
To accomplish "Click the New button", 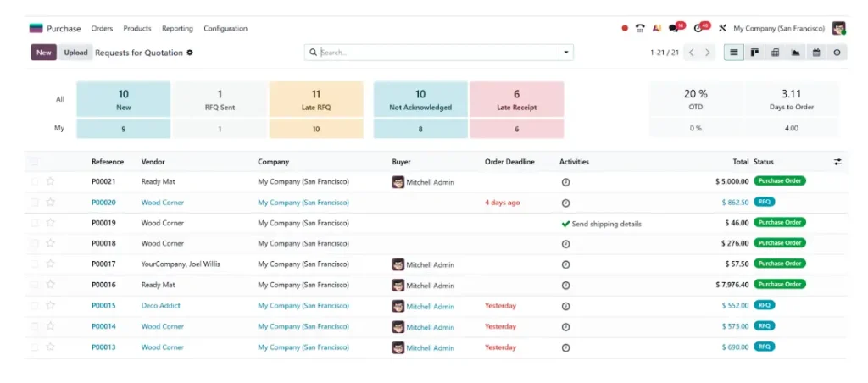I will (44, 53).
